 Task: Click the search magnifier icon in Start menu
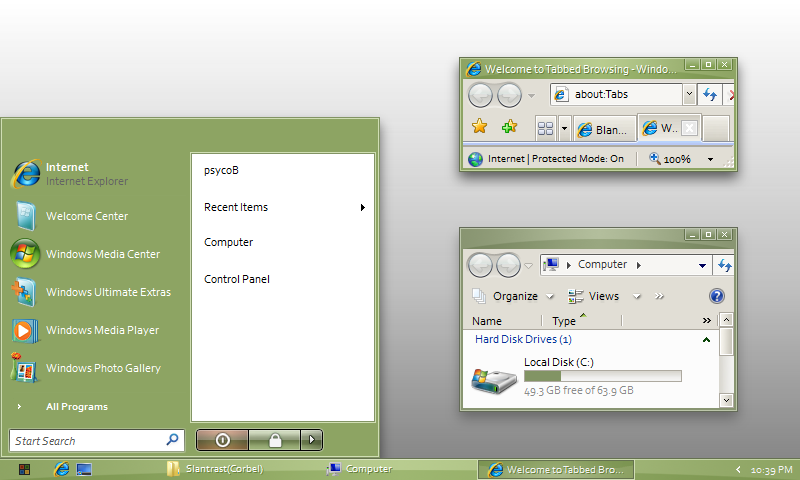tap(172, 439)
